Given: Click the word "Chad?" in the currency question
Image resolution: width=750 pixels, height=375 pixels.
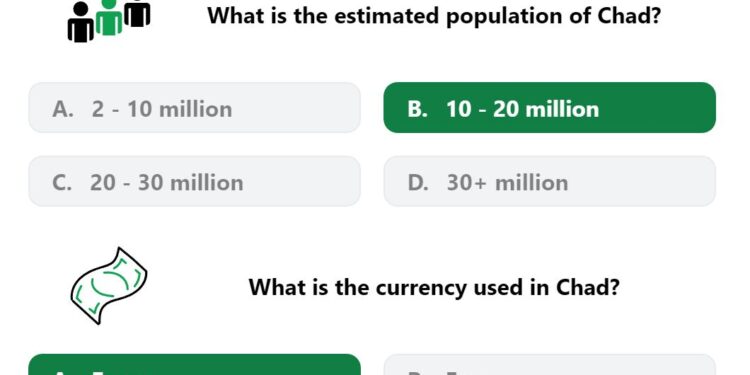Looking at the screenshot, I should point(588,287).
